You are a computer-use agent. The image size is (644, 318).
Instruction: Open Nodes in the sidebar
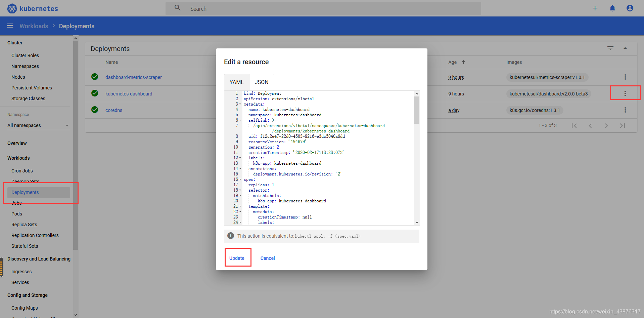click(x=18, y=77)
